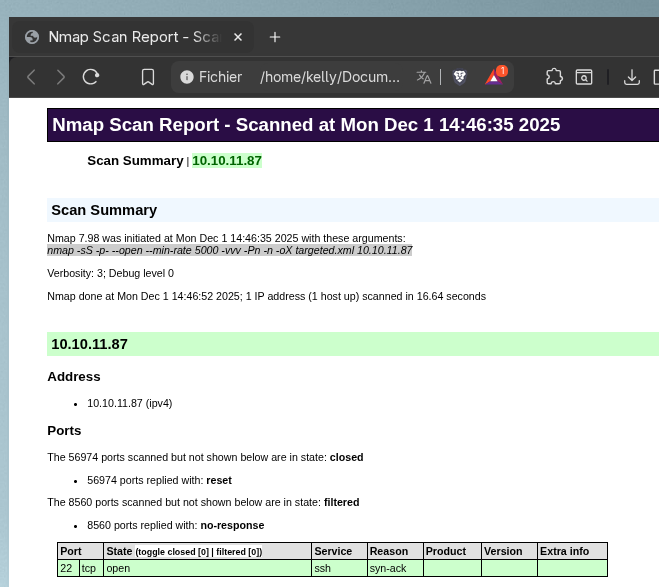This screenshot has height=587, width=659.
Task: Open a new tab with plus button
Action: click(x=275, y=37)
